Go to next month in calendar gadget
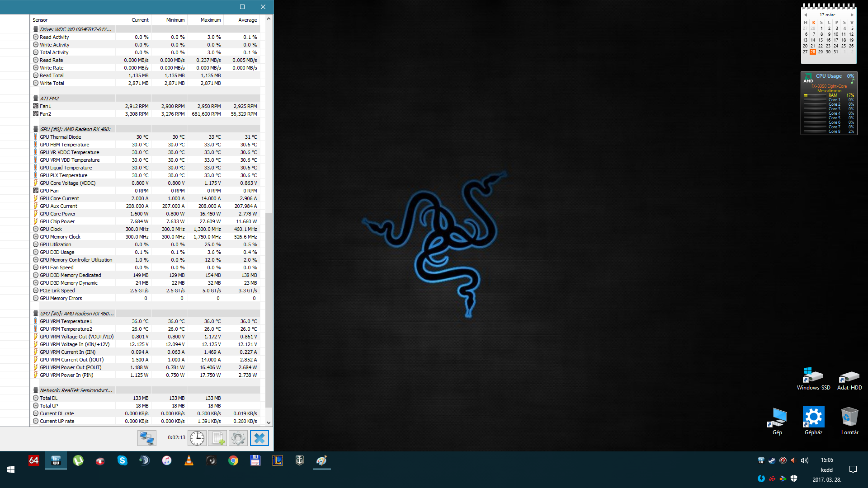The image size is (868, 488). (852, 15)
